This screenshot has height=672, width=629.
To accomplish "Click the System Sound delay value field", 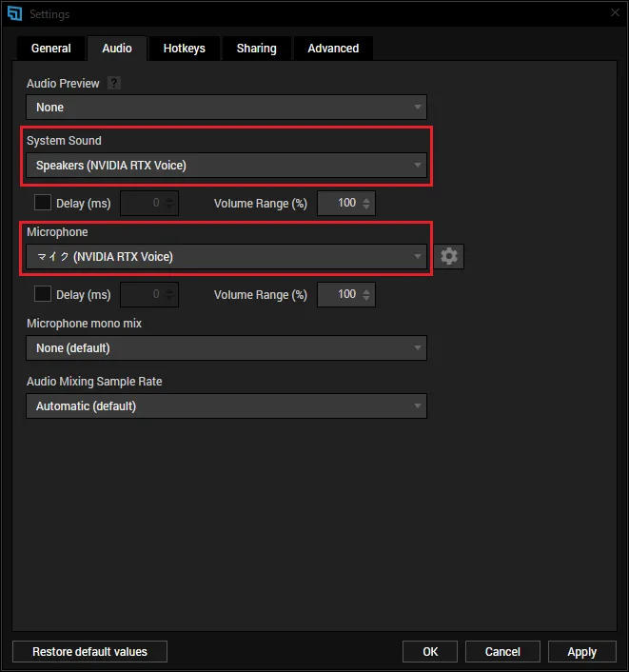I will pos(149,203).
